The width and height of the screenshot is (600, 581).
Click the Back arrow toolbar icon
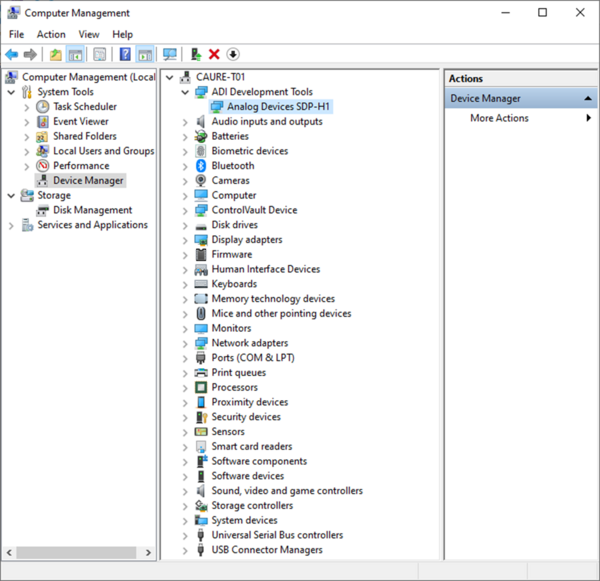(11, 54)
